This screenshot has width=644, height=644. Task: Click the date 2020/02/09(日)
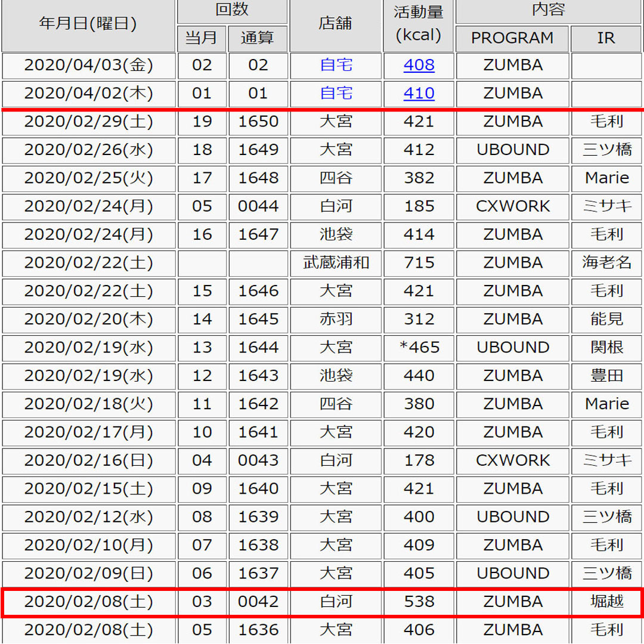[x=88, y=574]
